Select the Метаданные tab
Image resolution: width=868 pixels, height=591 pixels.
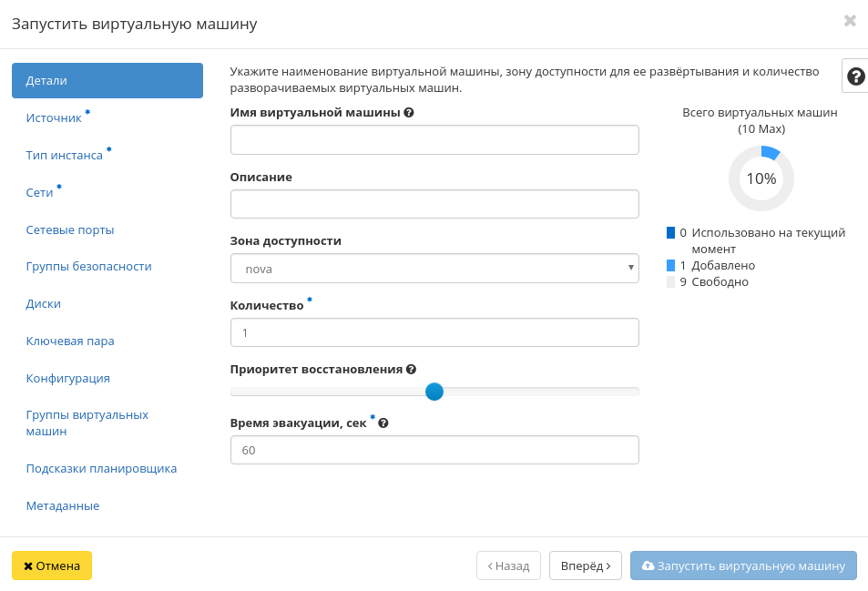63,506
